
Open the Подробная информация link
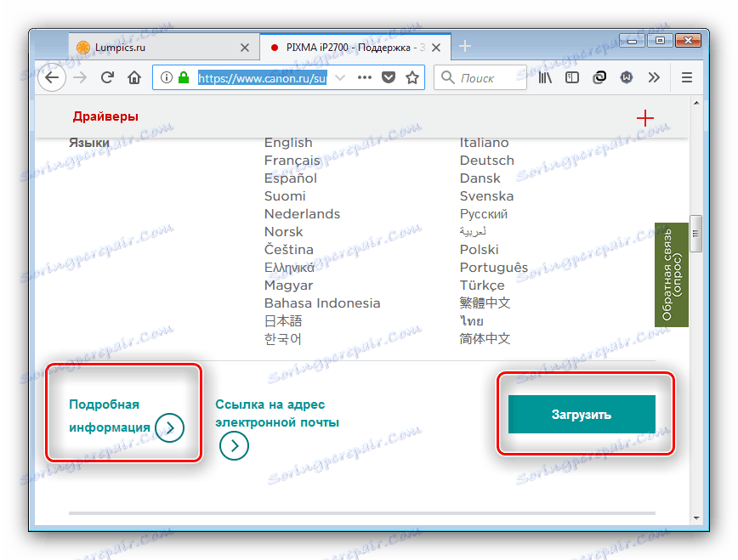[x=109, y=416]
